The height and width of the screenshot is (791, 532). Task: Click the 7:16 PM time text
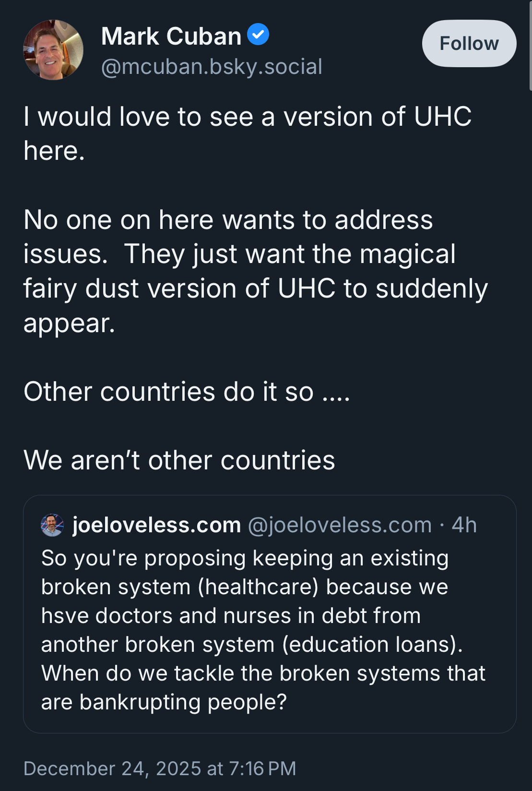coord(262,768)
